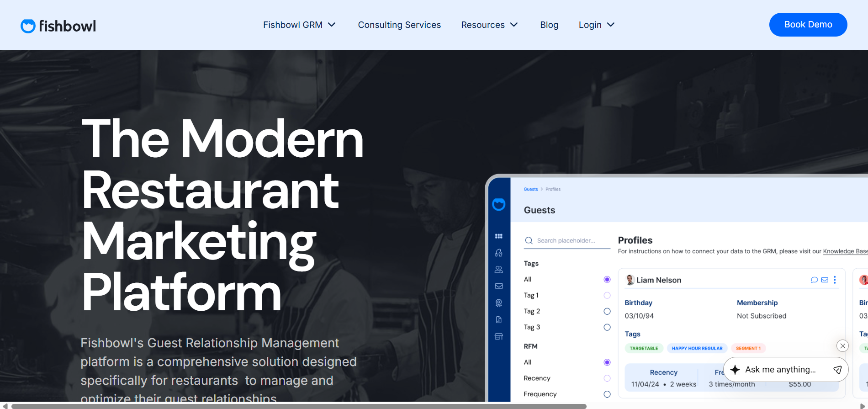Click the scrollbar right arrow
The width and height of the screenshot is (868, 409).
863,406
